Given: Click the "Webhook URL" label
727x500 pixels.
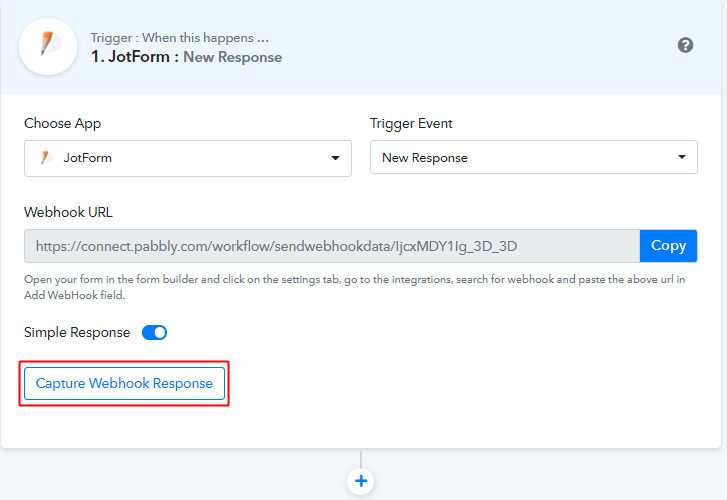Looking at the screenshot, I should coord(68,212).
